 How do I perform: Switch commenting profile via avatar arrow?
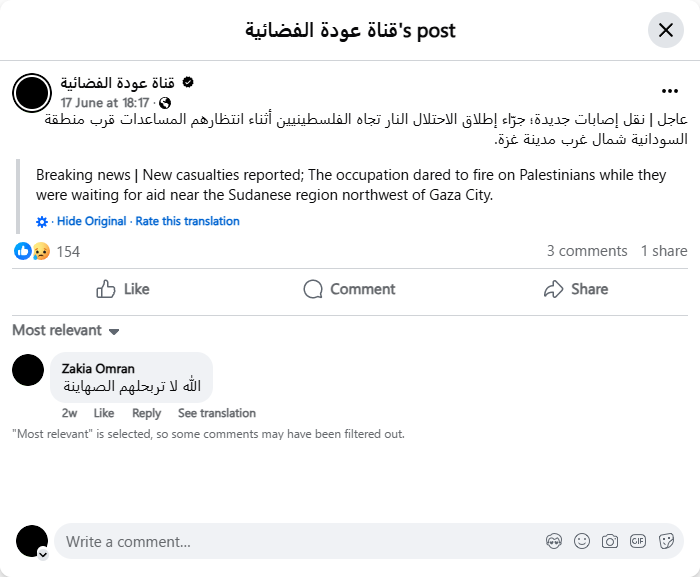click(x=43, y=553)
